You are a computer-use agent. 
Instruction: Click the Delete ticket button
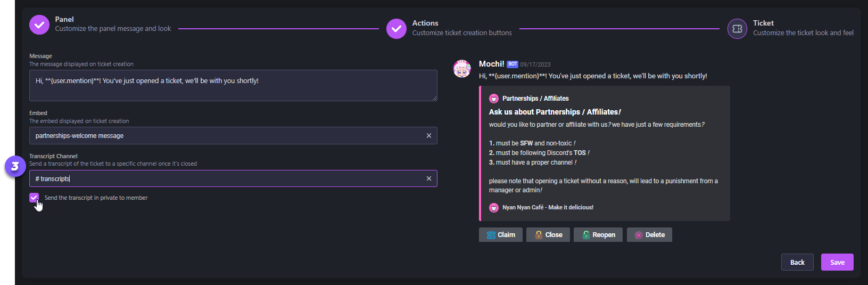coord(649,235)
